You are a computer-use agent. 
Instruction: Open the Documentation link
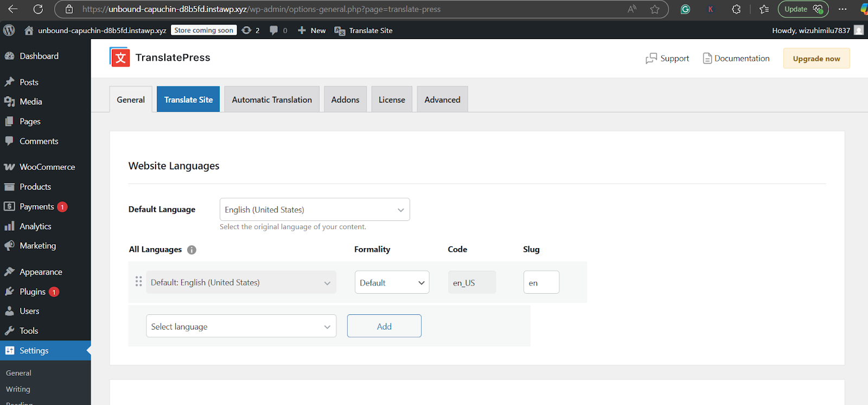tap(736, 59)
